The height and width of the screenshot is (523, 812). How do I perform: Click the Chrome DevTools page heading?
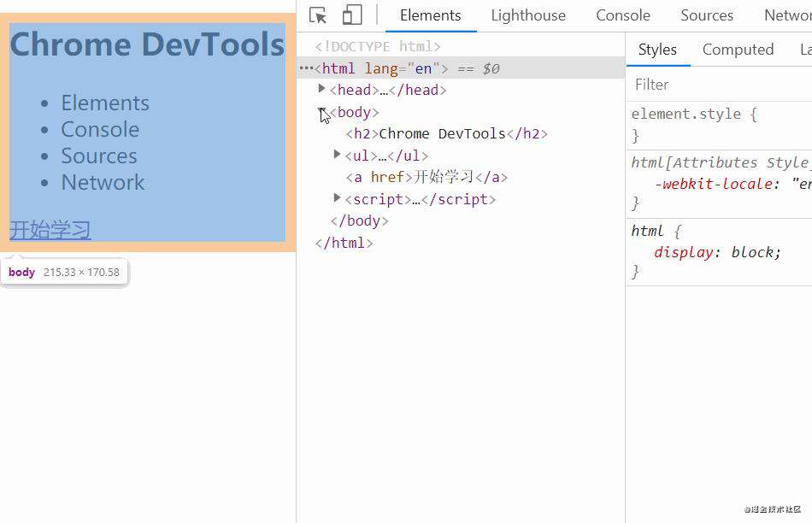[x=147, y=44]
